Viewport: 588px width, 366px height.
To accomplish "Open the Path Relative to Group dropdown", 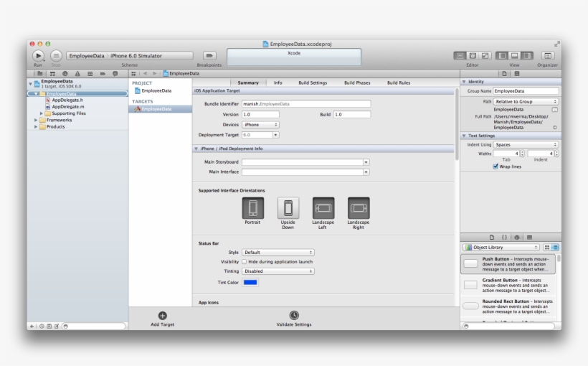I will [x=526, y=102].
